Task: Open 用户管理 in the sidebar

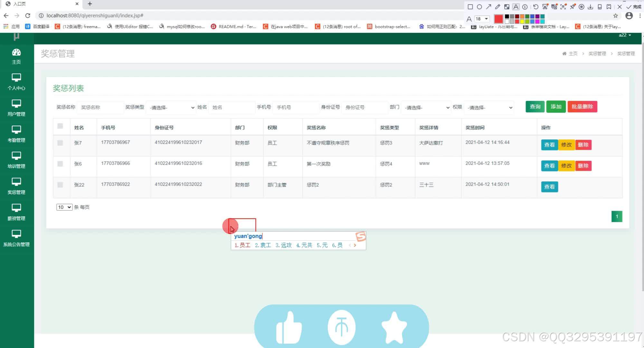Action: pos(16,108)
